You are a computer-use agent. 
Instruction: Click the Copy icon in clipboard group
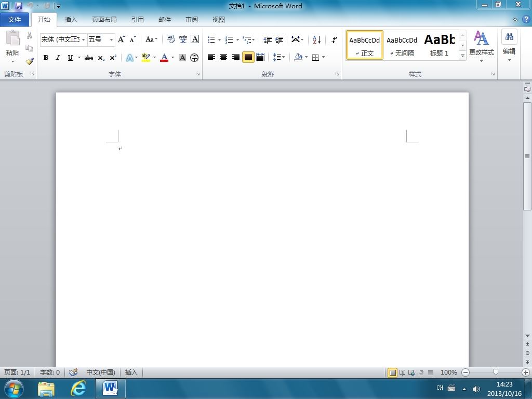[x=30, y=48]
